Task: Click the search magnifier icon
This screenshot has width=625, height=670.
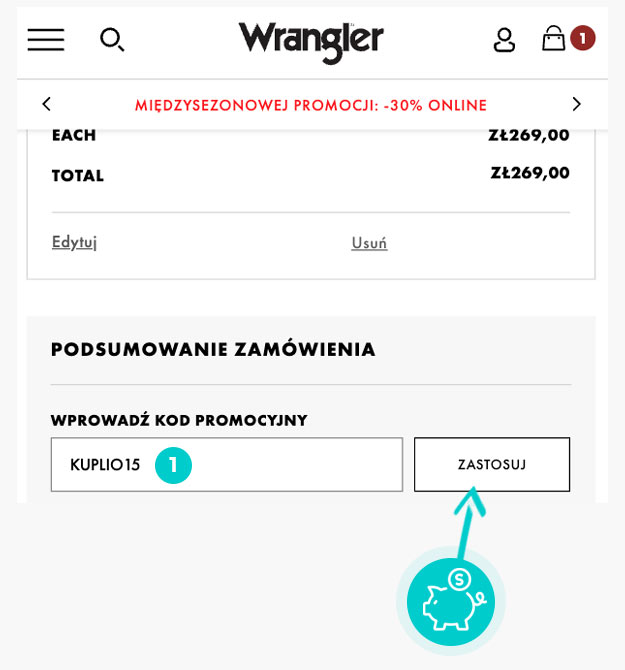Action: pos(111,39)
